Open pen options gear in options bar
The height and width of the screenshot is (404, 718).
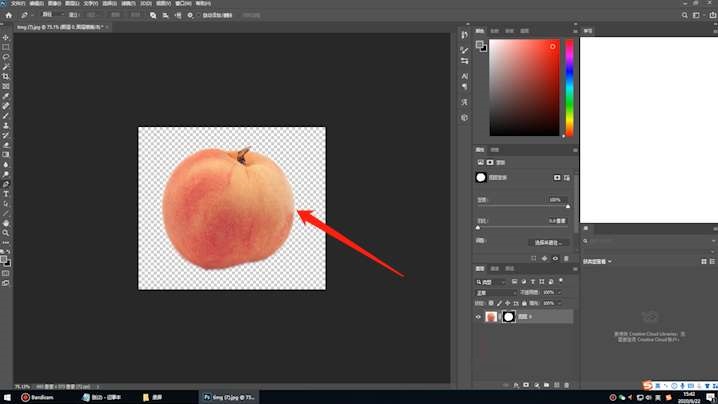[x=190, y=15]
